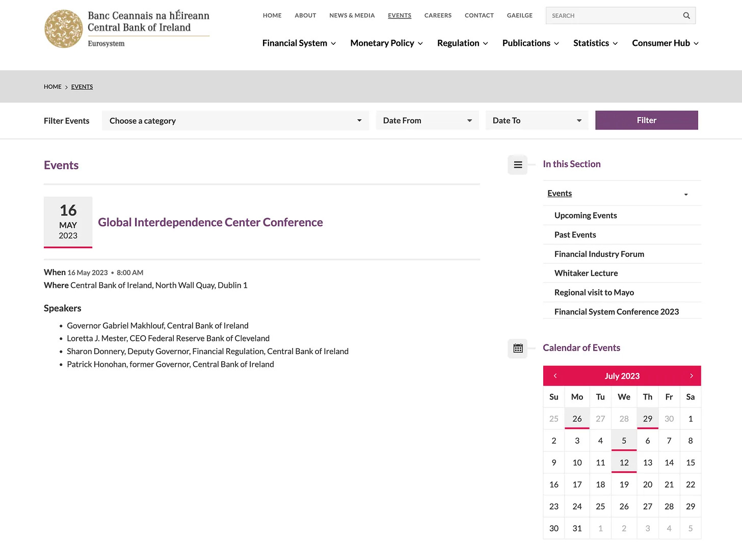
Task: Open Upcoming Events in sidebar
Action: 586,216
